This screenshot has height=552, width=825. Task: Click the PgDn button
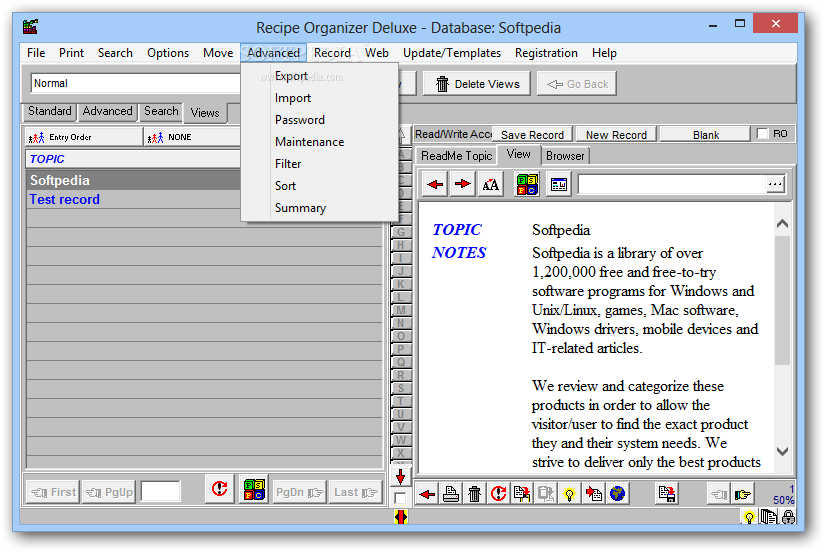tap(299, 493)
